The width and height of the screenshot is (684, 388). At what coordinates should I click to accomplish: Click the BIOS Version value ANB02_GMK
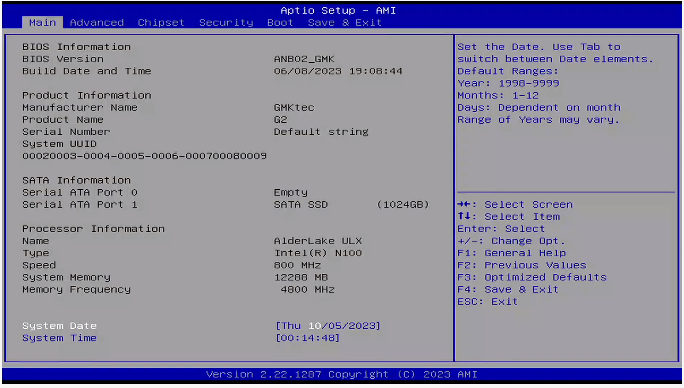coord(304,59)
